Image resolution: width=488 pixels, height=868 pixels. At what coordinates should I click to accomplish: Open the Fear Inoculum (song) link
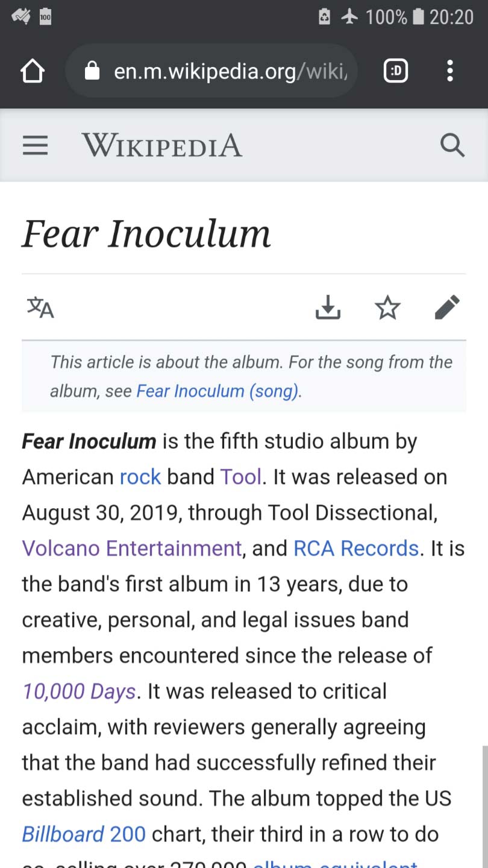217,391
